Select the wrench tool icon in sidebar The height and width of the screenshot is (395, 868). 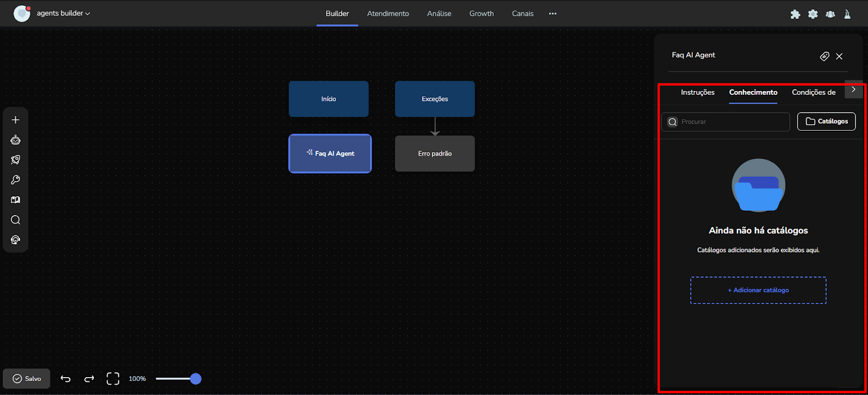click(16, 180)
